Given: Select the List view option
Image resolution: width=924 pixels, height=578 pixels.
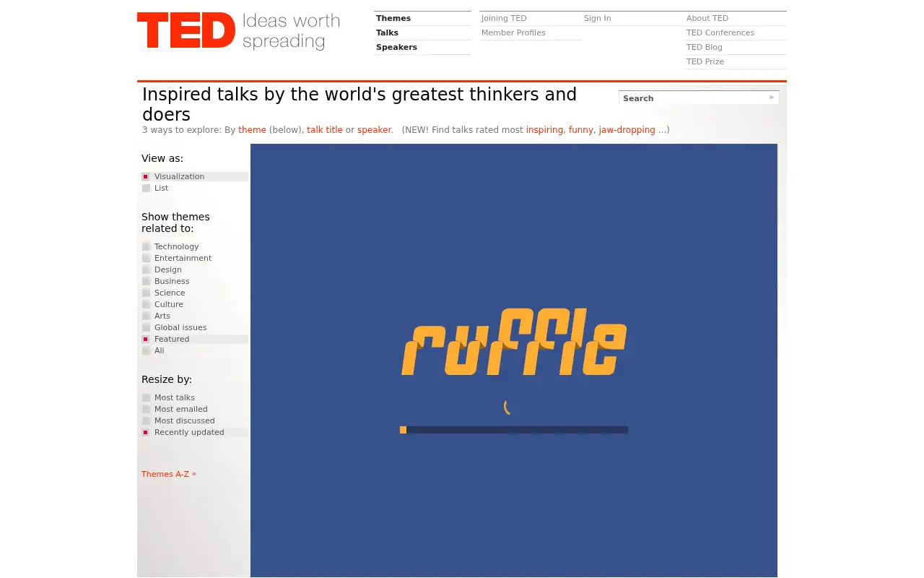Looking at the screenshot, I should (194, 188).
